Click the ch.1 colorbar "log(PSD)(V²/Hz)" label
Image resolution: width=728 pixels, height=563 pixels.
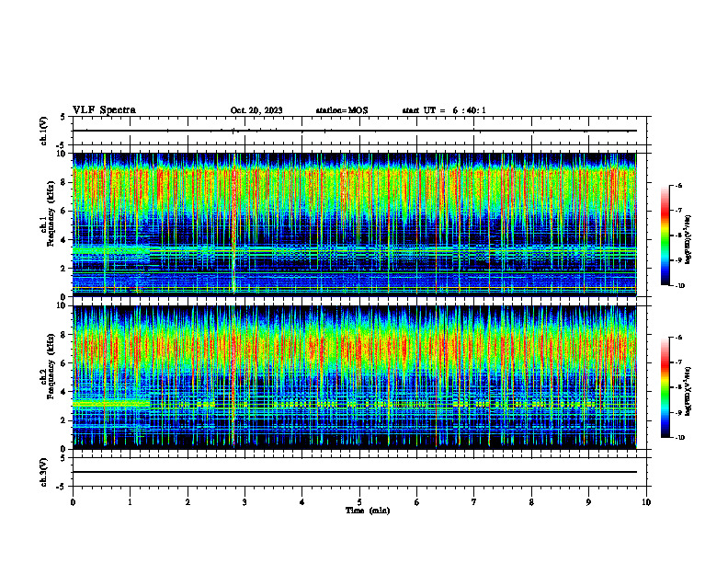(x=688, y=239)
